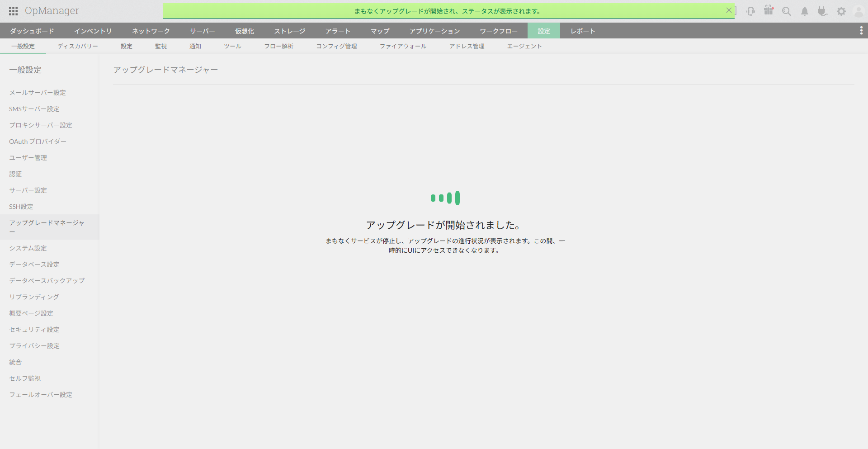Open the マップ main tab

click(x=380, y=31)
